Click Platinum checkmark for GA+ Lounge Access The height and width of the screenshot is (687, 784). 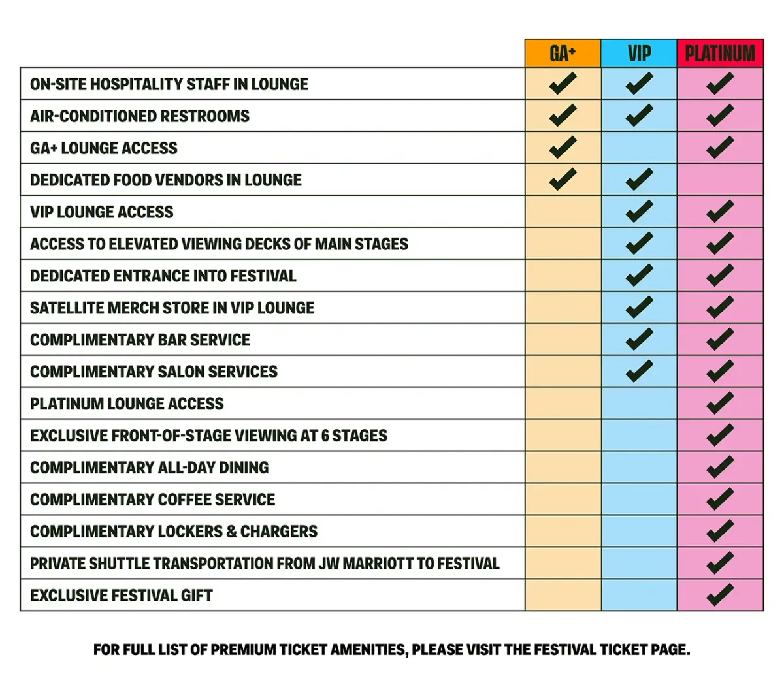[720, 148]
